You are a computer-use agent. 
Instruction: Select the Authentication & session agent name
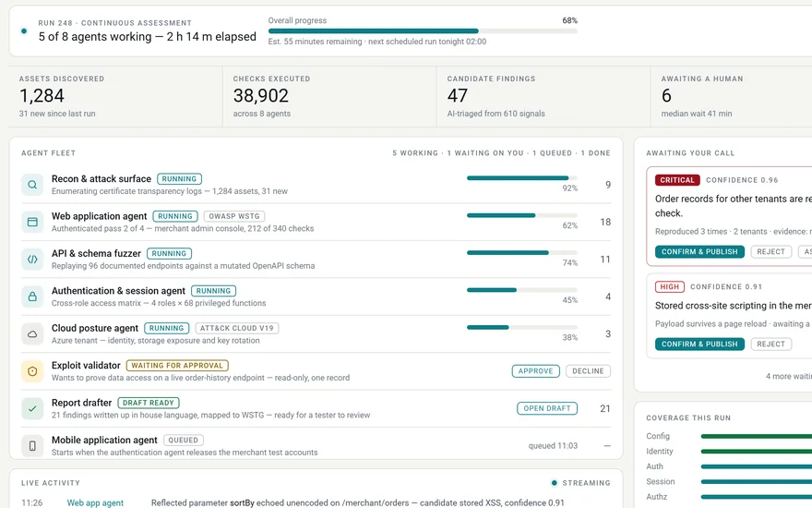[x=118, y=291]
